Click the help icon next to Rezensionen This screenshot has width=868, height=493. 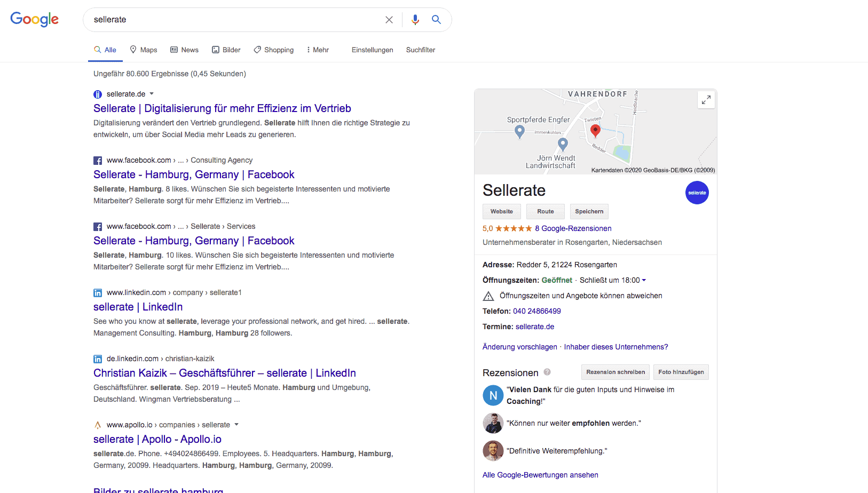547,372
